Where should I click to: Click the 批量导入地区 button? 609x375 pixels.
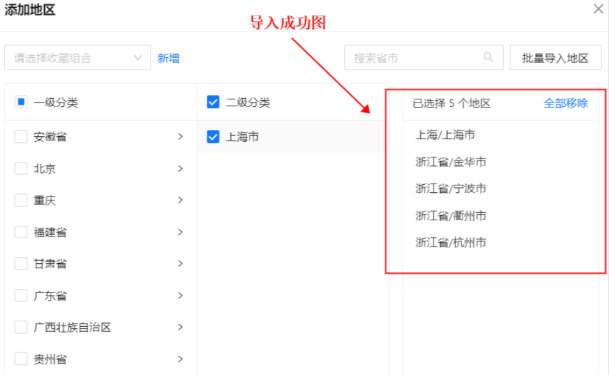[555, 58]
